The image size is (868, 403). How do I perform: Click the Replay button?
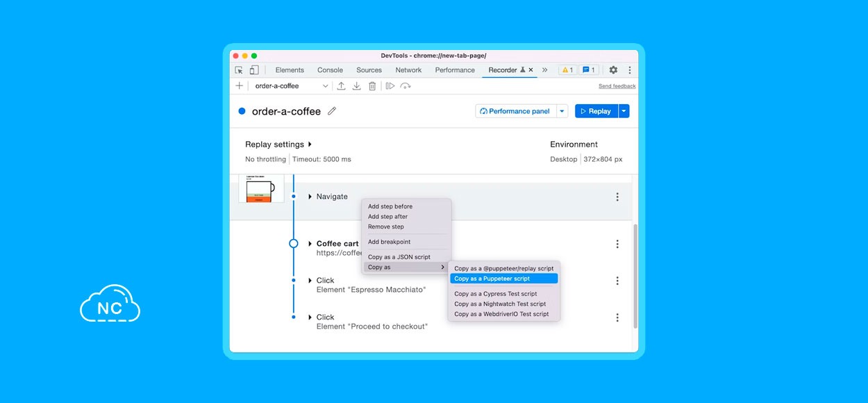tap(596, 111)
